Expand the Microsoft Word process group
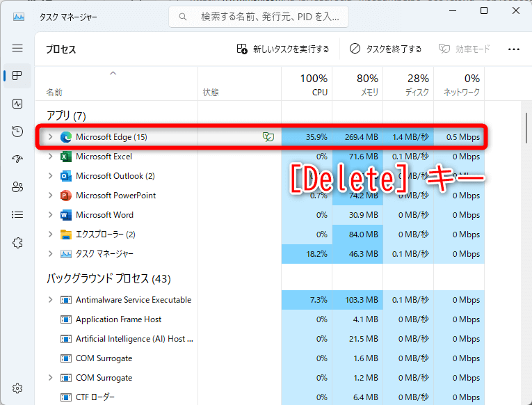 click(x=51, y=214)
